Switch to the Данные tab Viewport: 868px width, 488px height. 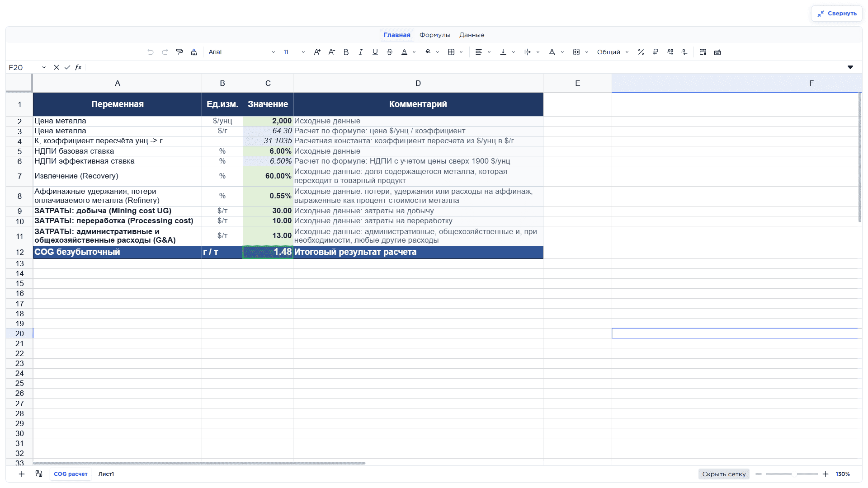(x=472, y=35)
